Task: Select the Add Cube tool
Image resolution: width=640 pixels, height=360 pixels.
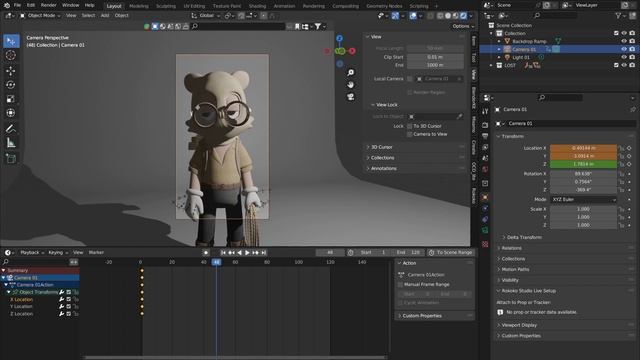Action: (11, 159)
